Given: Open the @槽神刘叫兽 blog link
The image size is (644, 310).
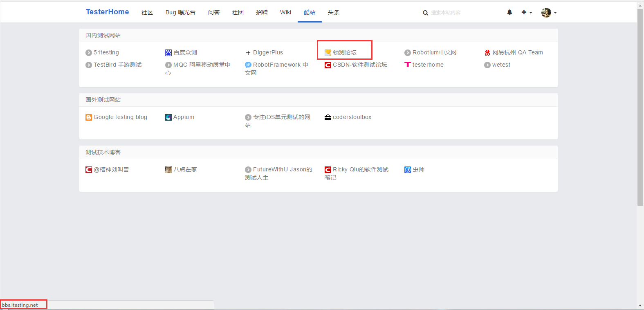Looking at the screenshot, I should click(111, 169).
